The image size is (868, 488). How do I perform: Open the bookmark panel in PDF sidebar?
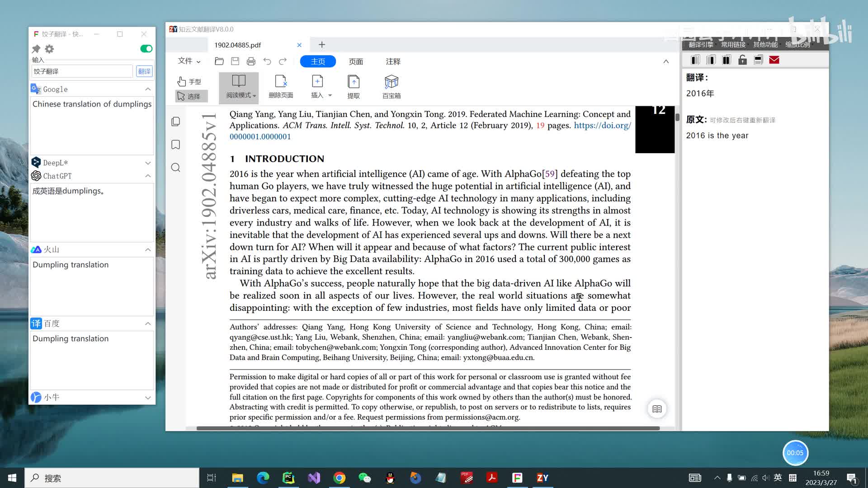pos(176,145)
